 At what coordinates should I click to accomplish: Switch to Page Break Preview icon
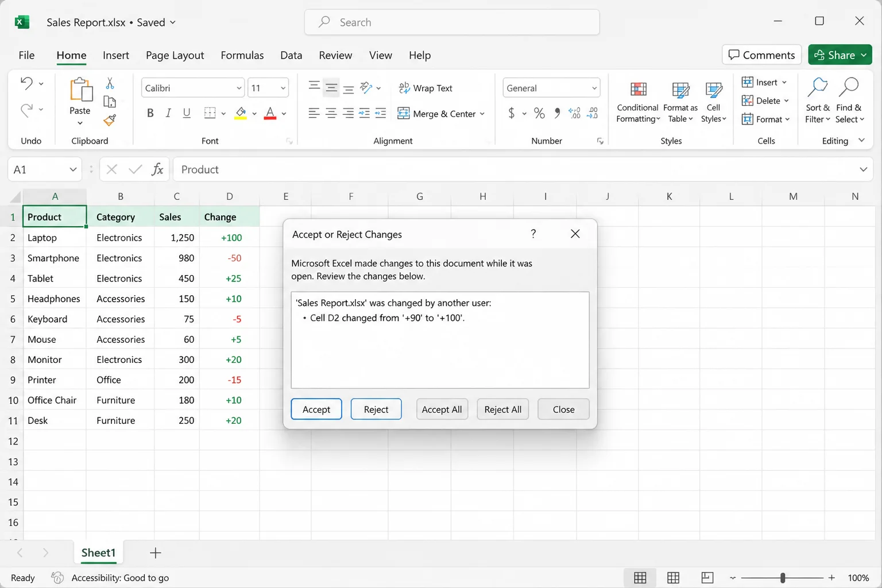pos(707,578)
